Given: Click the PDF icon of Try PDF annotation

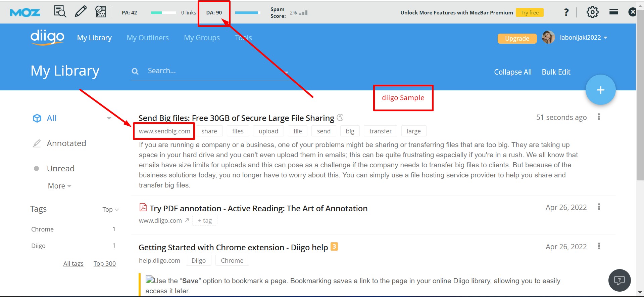Looking at the screenshot, I should point(143,207).
